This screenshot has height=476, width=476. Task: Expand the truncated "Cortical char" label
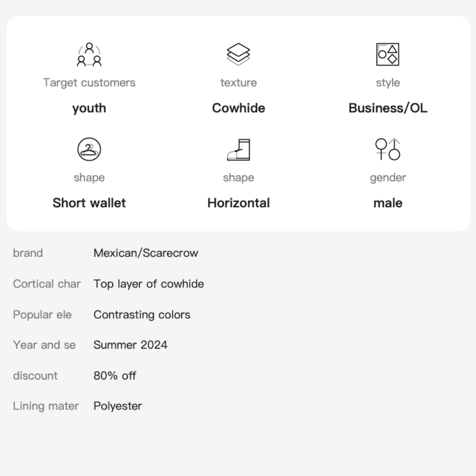pos(46,284)
